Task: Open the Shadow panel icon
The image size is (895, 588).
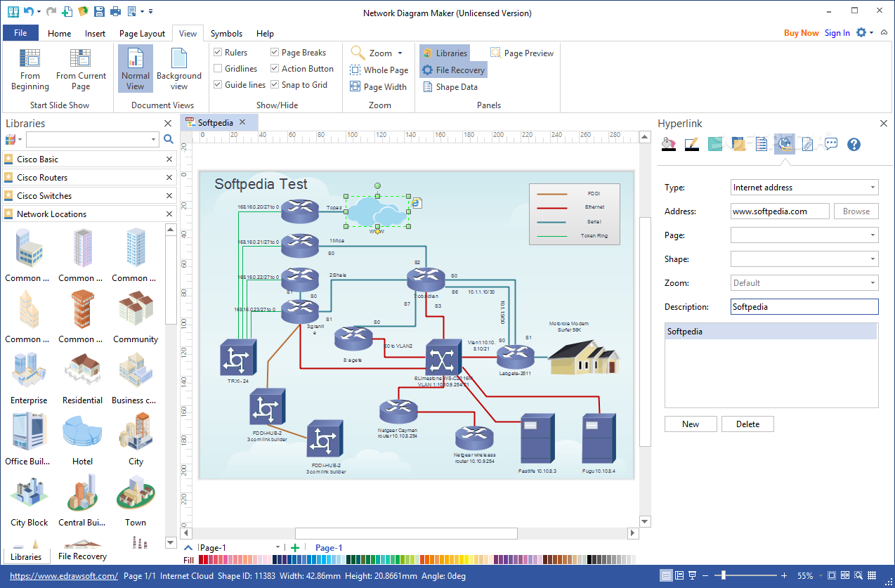Action: click(715, 145)
